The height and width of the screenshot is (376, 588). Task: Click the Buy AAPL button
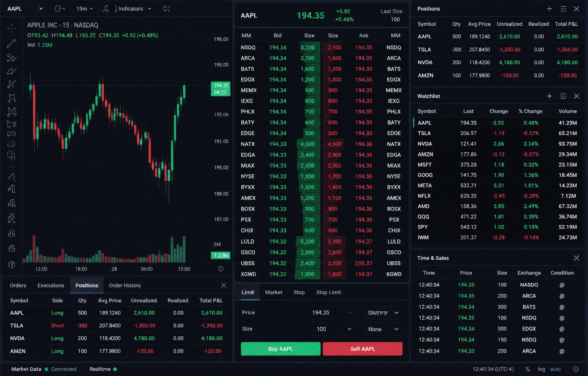pos(280,349)
